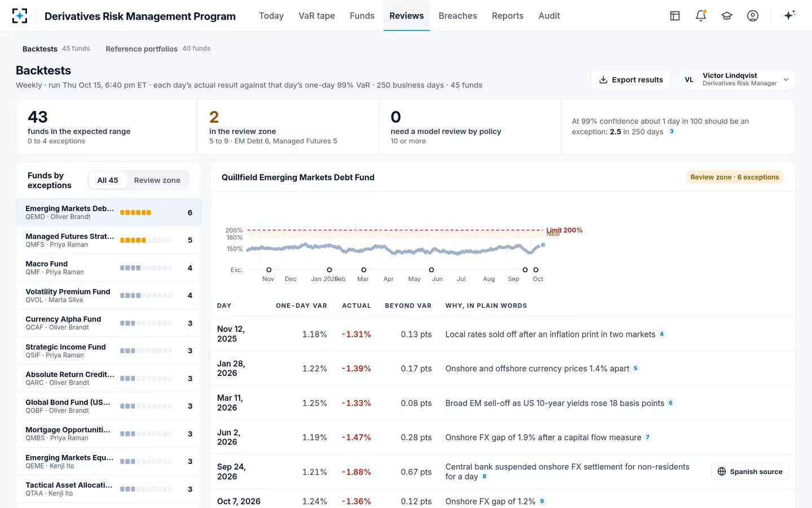Open footnote 9 on the Oct 7 explanation
Screen dimensions: 812x508
click(x=542, y=501)
